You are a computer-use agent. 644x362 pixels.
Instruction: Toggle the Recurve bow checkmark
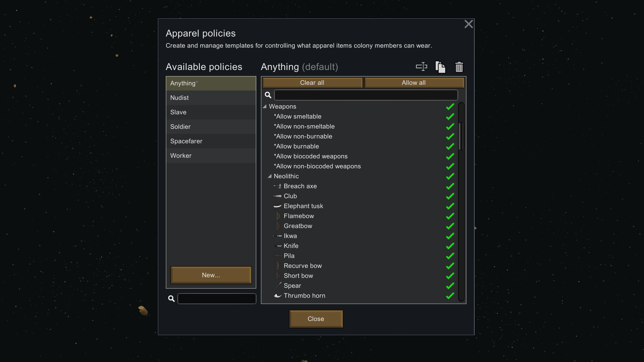click(450, 266)
